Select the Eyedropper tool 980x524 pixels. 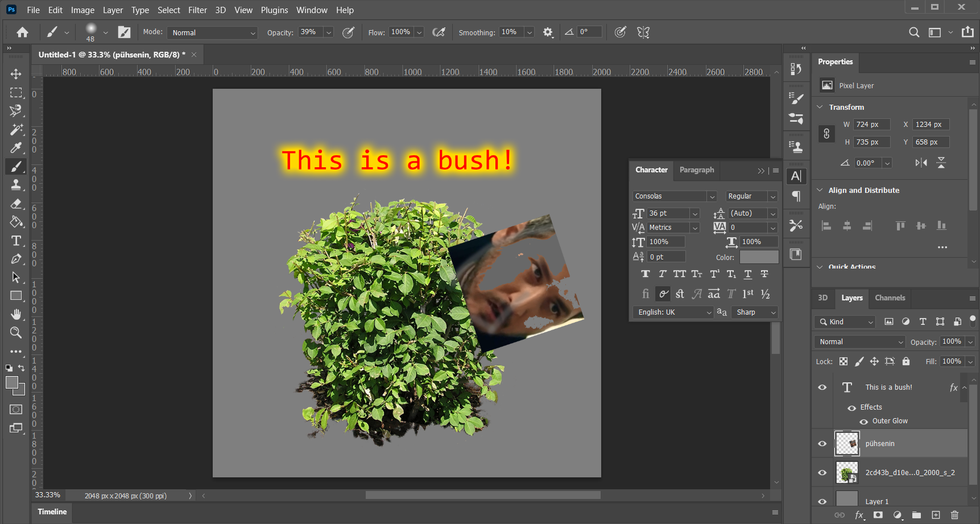pos(16,148)
